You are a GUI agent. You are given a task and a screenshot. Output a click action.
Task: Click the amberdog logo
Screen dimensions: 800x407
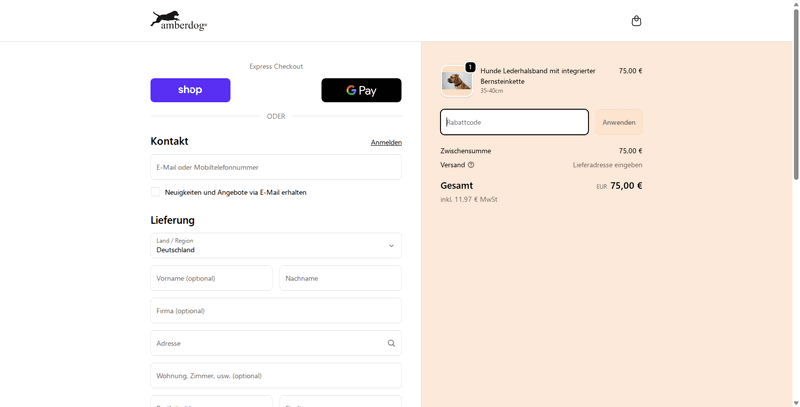[x=179, y=21]
